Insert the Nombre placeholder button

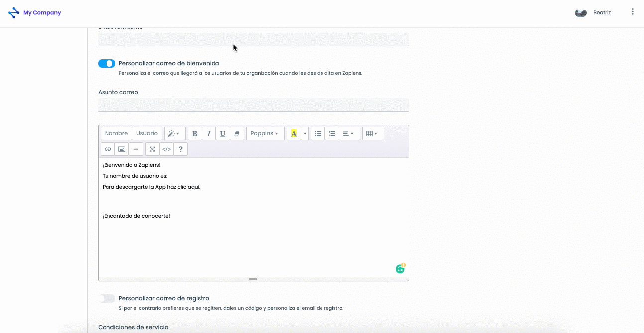pos(116,133)
